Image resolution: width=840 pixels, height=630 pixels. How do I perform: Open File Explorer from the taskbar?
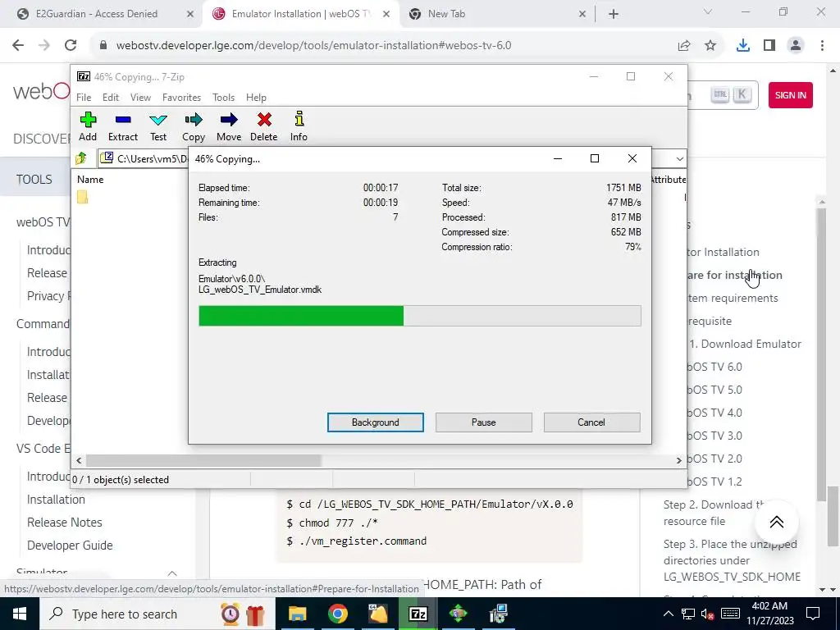297,614
